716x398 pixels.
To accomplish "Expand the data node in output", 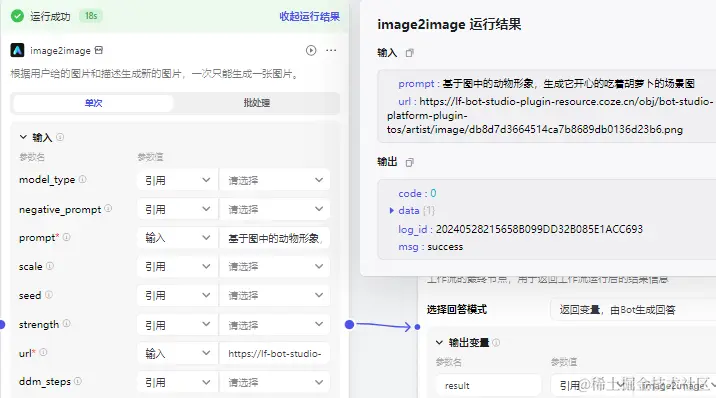I will (391, 210).
